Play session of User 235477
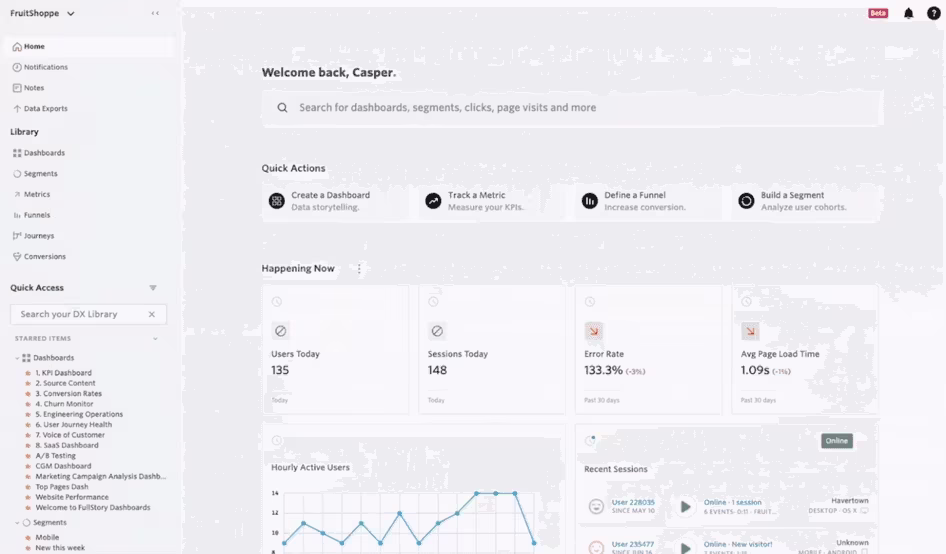Screen dimensions: 946x554 [685, 548]
